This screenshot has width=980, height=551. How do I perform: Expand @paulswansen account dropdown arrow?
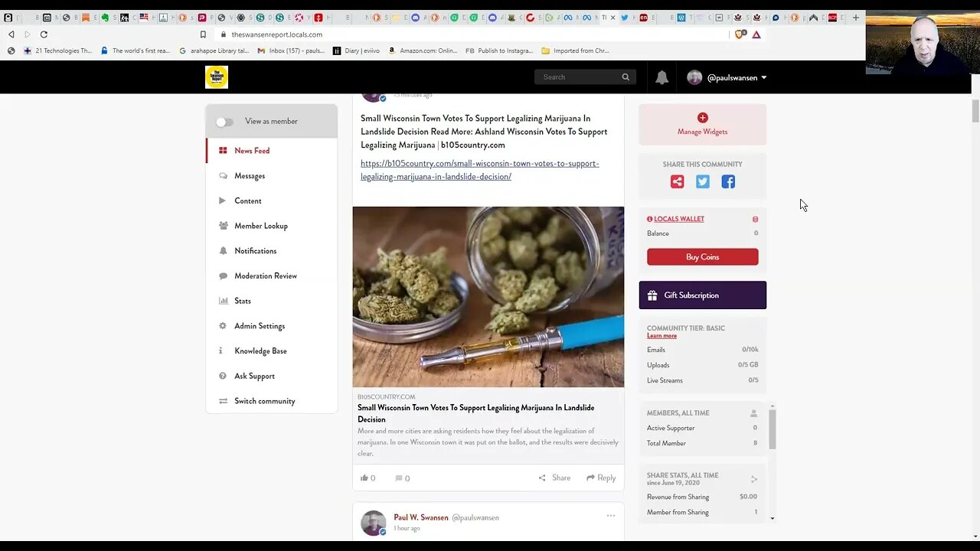pos(763,78)
